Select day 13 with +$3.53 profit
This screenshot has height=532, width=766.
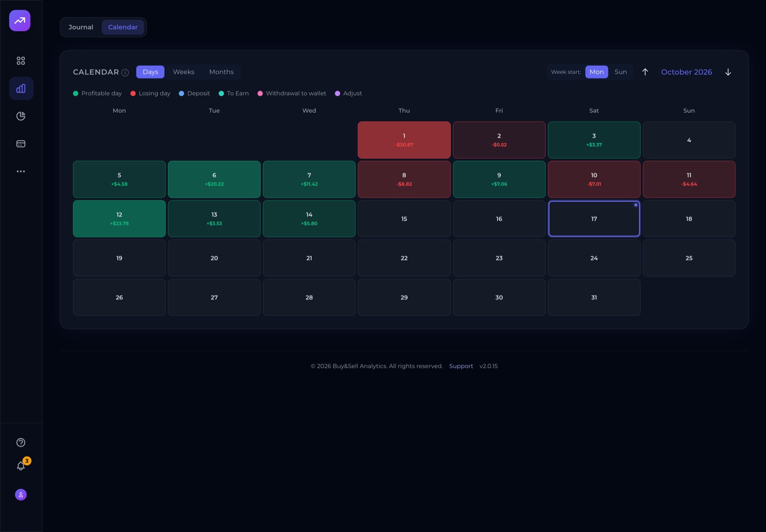pyautogui.click(x=214, y=219)
